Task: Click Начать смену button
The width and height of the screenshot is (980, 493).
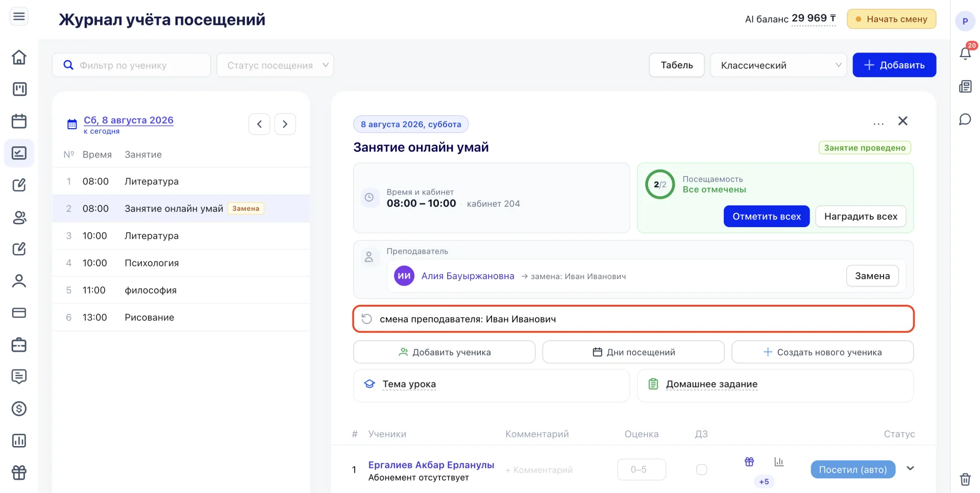Action: [x=892, y=19]
